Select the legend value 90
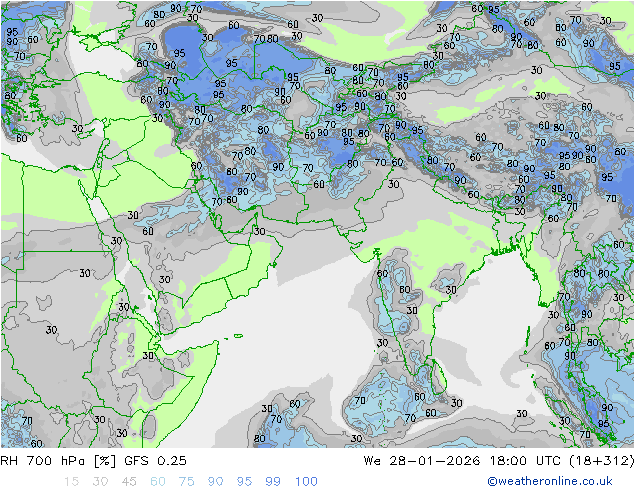 click(216, 481)
